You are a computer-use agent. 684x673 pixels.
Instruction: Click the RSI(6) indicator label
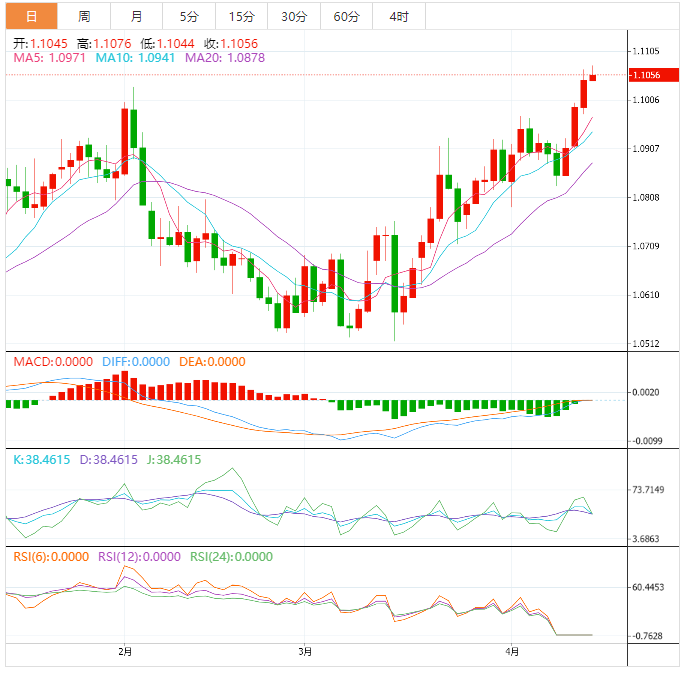[50, 557]
